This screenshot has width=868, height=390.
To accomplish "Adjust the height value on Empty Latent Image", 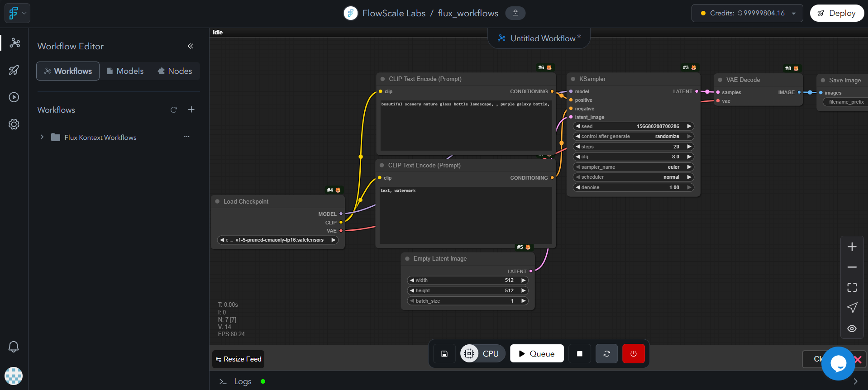I will (468, 290).
